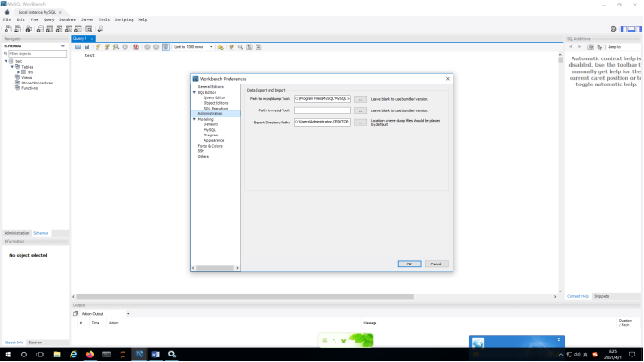
Task: Toggle invisible characters icon in query toolbar
Action: click(249, 47)
